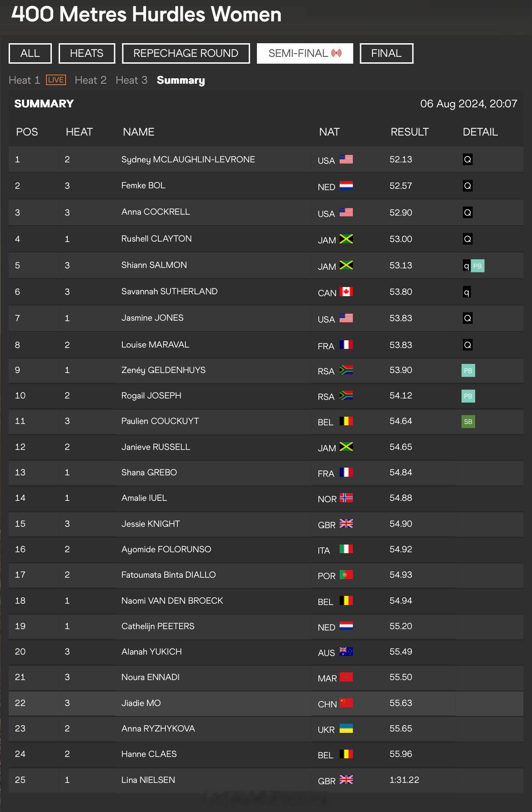Viewport: 532px width, 812px height.
Task: Open the HEATS round tab
Action: [x=87, y=53]
